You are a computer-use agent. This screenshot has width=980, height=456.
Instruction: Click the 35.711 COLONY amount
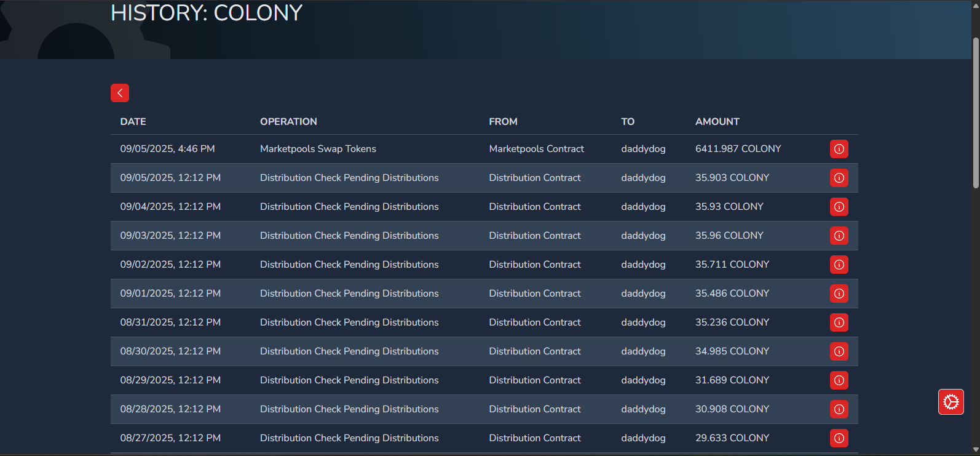[x=732, y=265]
